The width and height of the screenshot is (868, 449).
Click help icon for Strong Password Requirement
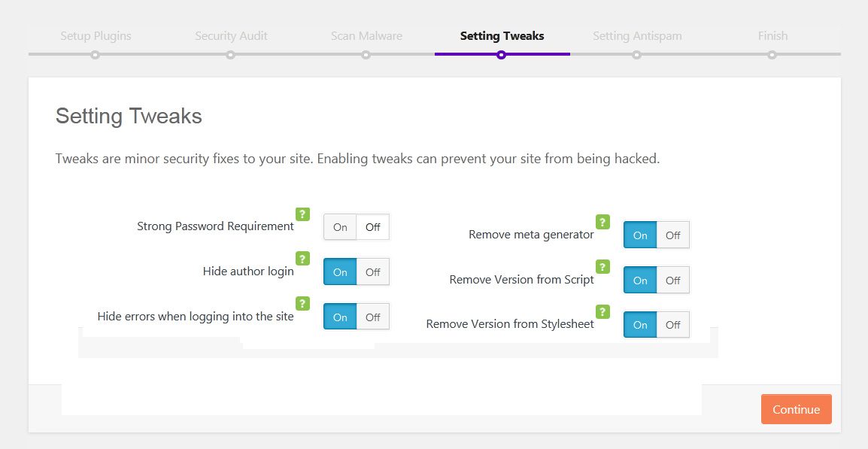click(302, 214)
